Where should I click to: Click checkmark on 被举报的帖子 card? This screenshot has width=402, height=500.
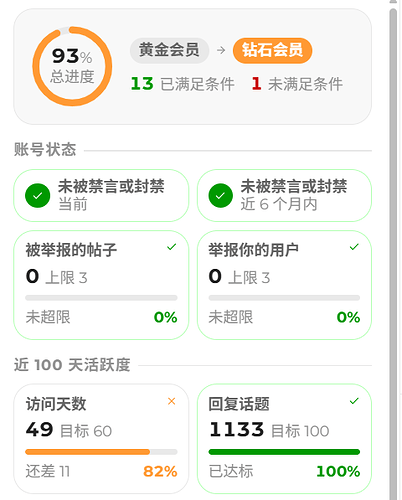[x=172, y=247]
